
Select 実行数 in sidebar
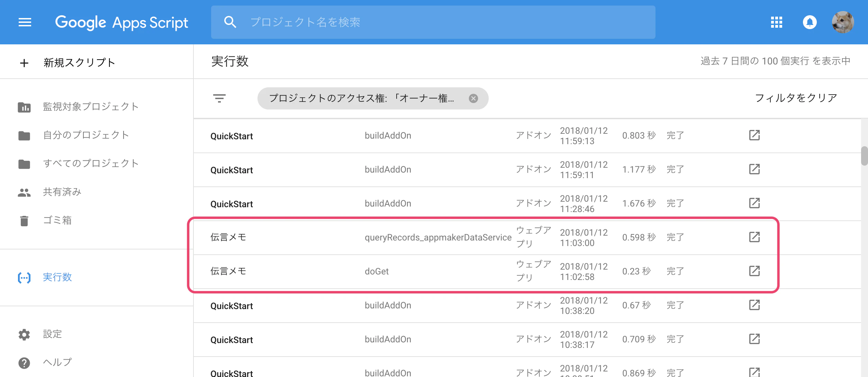point(57,277)
